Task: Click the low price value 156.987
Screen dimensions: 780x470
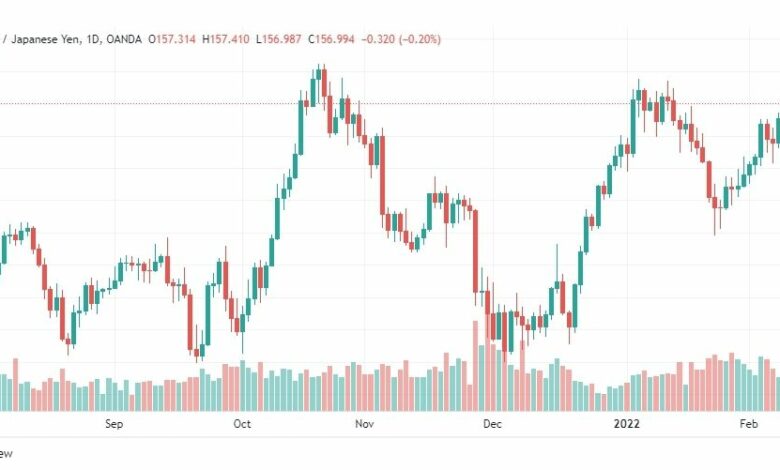Action: pos(279,39)
